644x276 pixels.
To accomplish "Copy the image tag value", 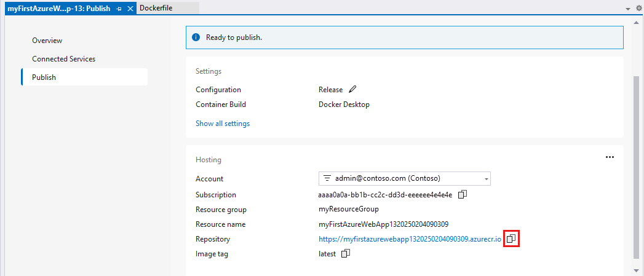I will [x=346, y=253].
